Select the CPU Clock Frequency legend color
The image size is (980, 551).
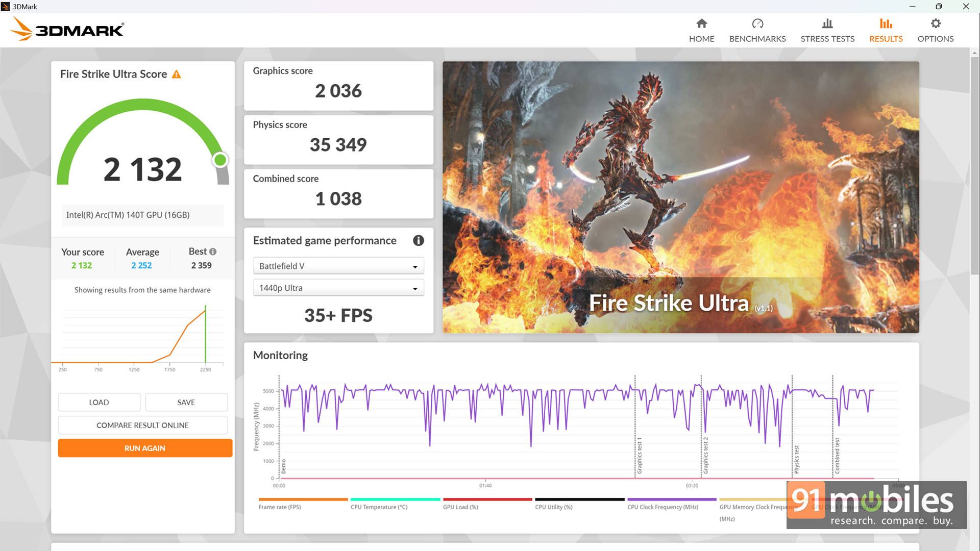672,499
